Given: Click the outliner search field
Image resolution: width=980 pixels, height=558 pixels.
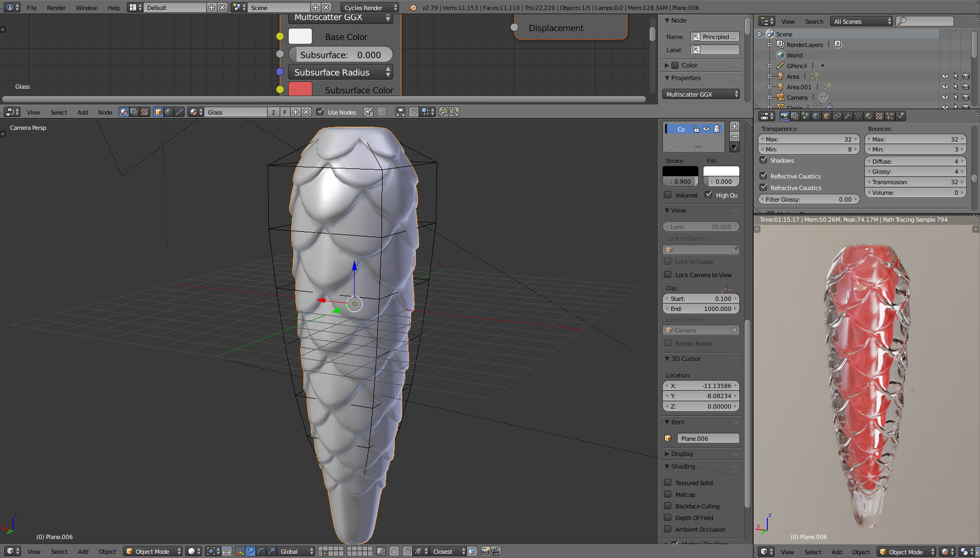Looking at the screenshot, I should [925, 21].
